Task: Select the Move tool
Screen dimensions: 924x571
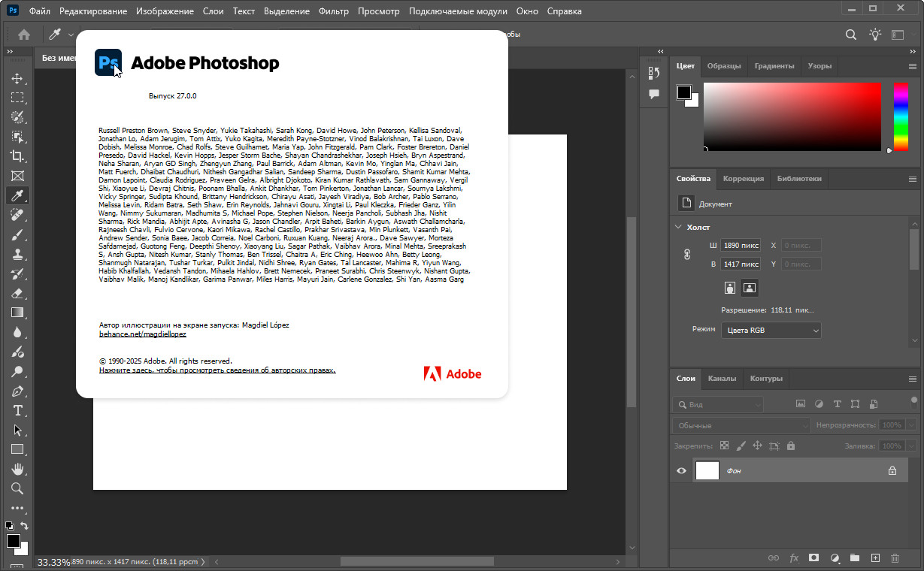Action: click(17, 78)
